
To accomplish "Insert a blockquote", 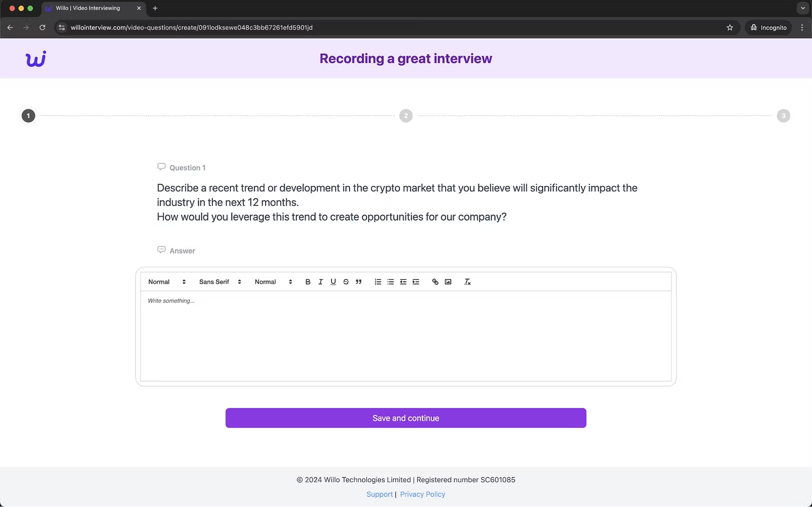I will point(358,281).
